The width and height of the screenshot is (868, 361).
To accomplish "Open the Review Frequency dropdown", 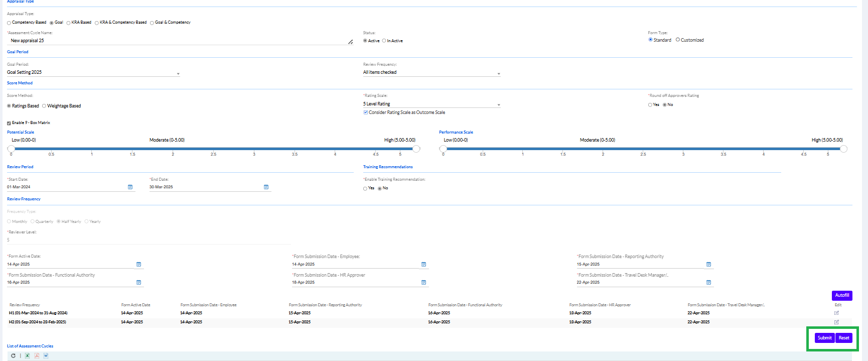I will pos(498,74).
